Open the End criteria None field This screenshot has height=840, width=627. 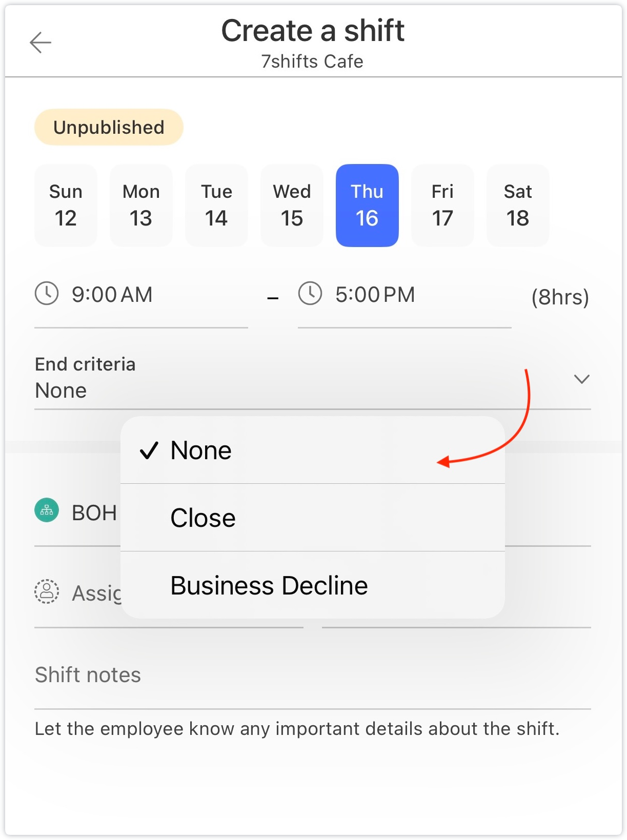(313, 378)
